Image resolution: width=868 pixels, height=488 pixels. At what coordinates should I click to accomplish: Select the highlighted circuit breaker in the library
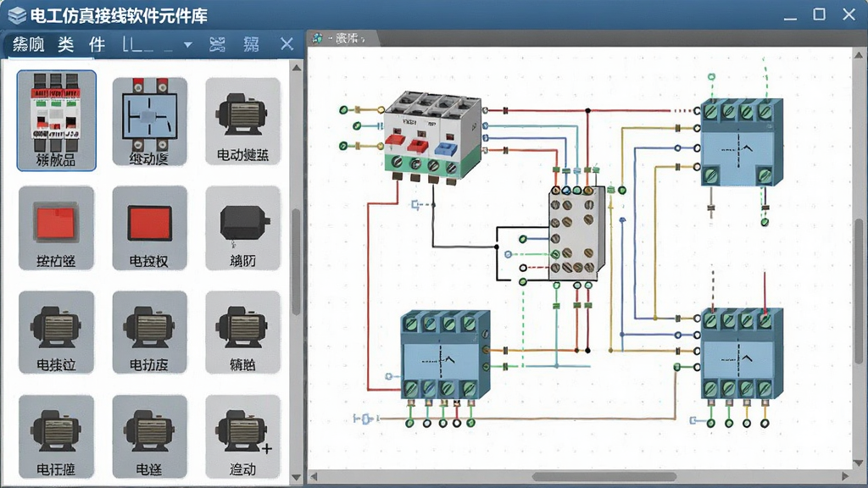[57, 120]
